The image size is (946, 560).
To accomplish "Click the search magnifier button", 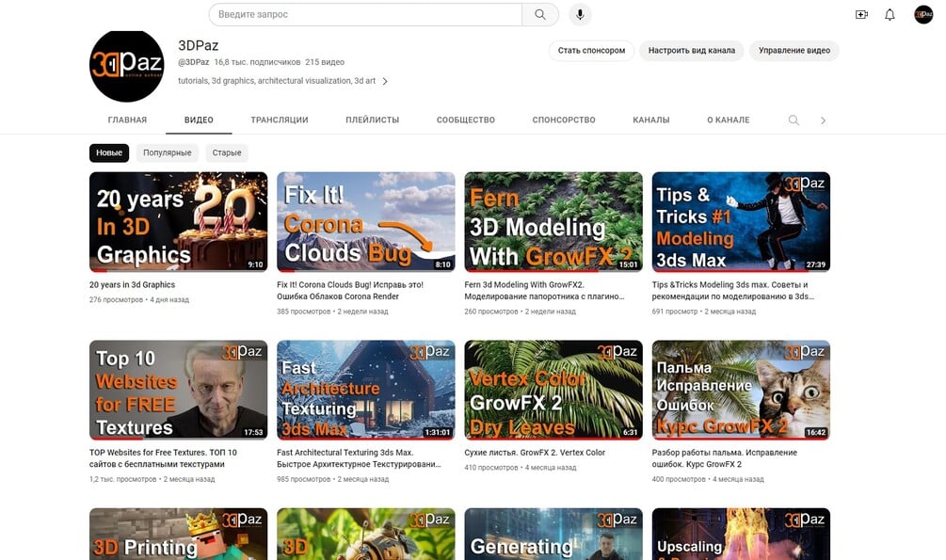I will pyautogui.click(x=540, y=14).
